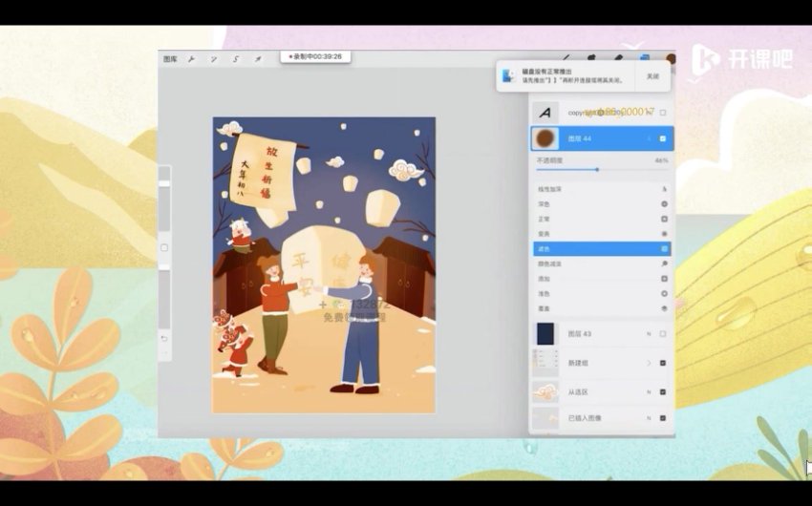Enable visibility checkbox for 图层 43
Screen dimensions: 812x506
point(663,333)
